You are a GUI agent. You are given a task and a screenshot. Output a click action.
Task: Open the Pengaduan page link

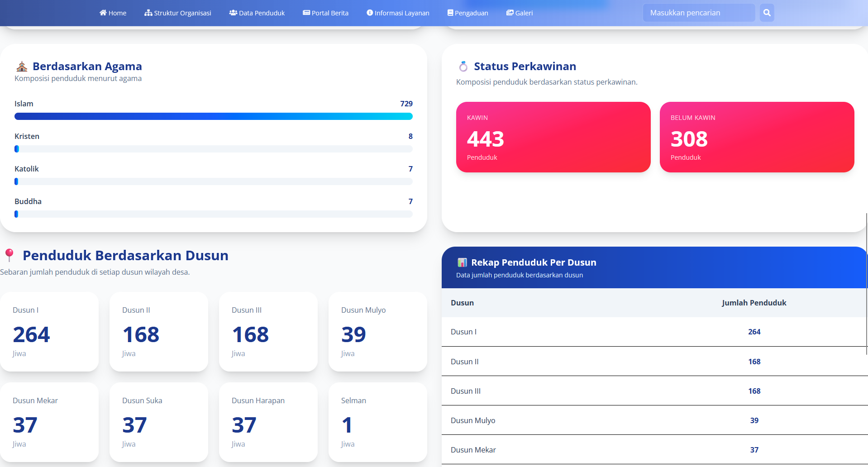coord(468,13)
